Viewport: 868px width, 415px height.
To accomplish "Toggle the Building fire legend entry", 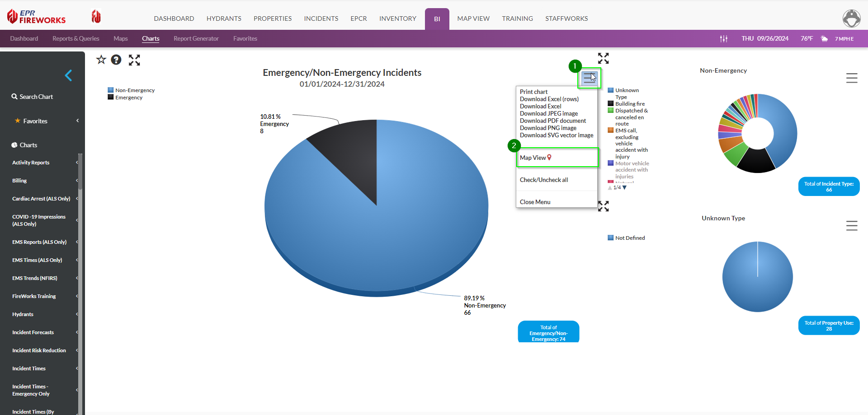I will coord(629,104).
